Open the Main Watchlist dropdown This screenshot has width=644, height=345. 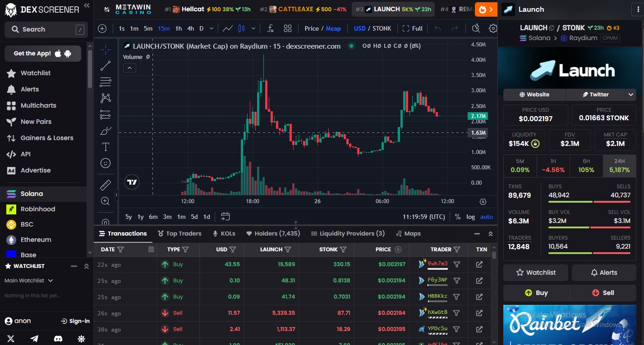[x=29, y=281]
